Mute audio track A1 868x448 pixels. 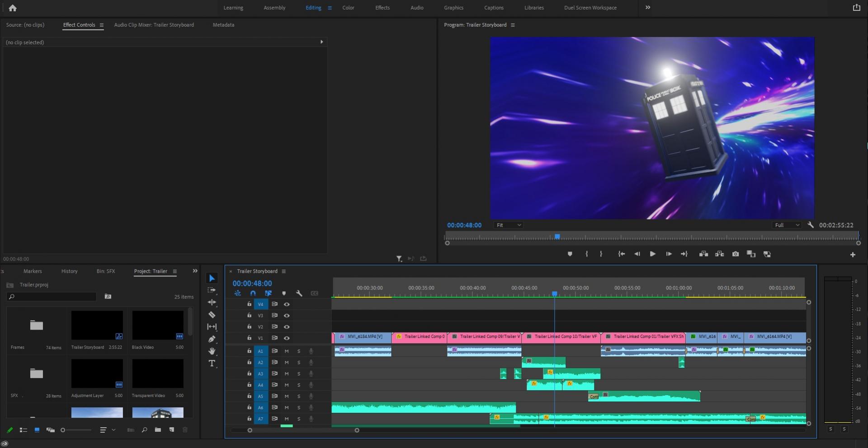pyautogui.click(x=287, y=351)
